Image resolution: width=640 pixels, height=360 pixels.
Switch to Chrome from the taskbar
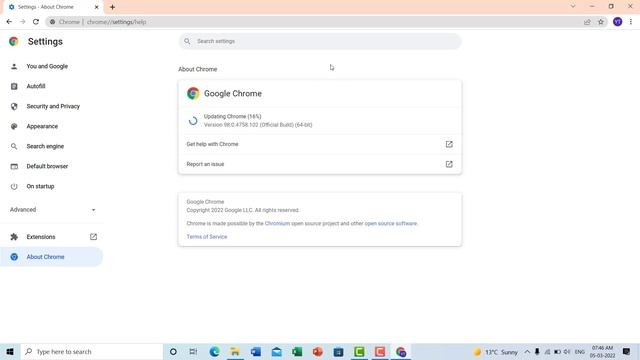coord(401,351)
